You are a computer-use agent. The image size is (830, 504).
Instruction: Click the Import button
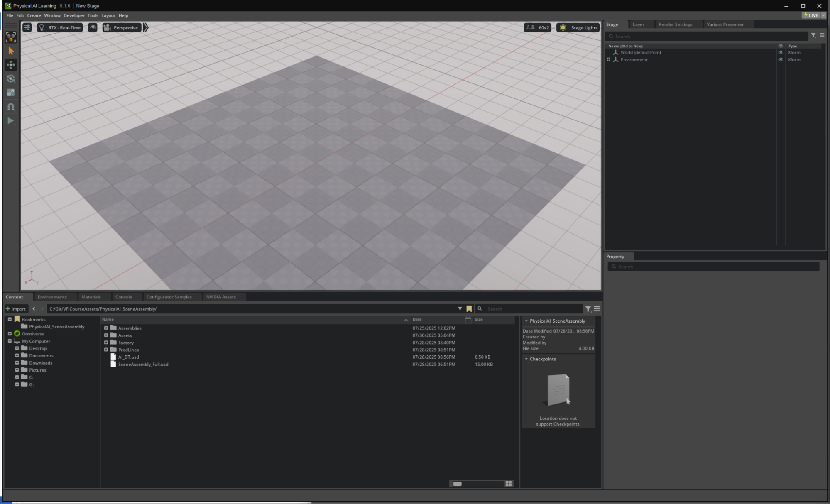[16, 309]
